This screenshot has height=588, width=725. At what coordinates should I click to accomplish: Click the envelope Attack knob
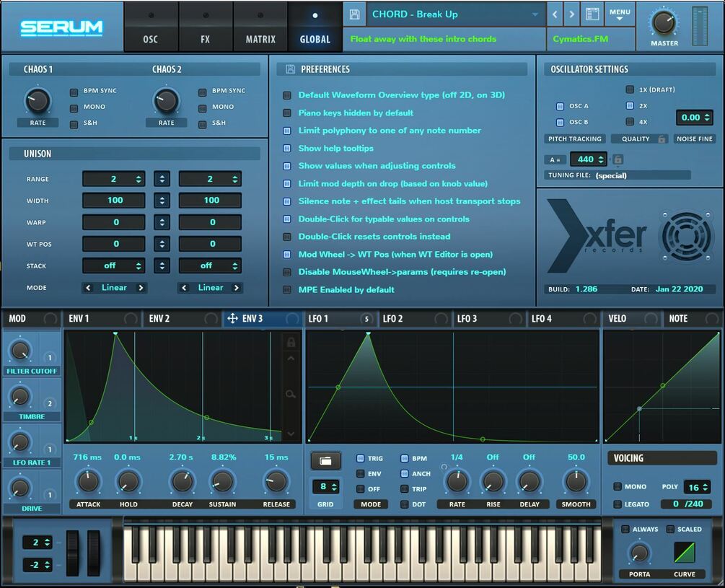pos(88,481)
